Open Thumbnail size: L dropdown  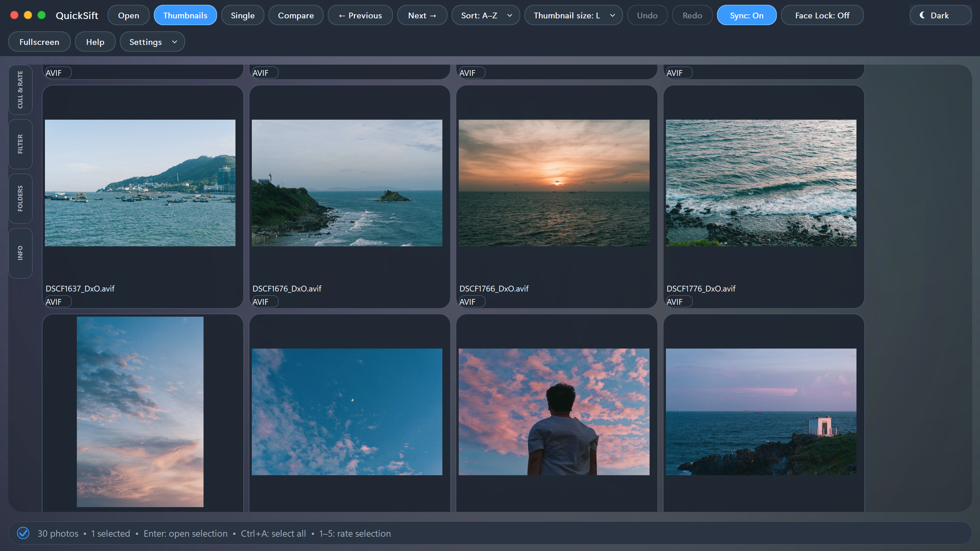click(573, 15)
